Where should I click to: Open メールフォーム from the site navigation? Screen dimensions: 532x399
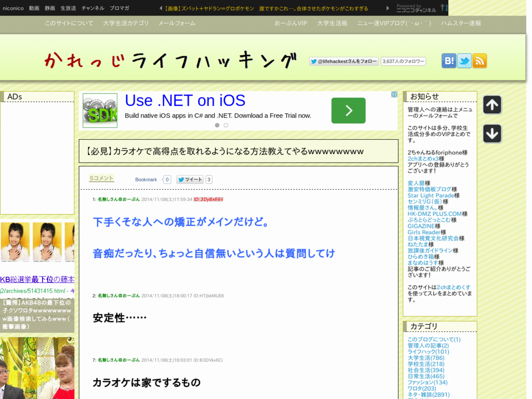click(176, 23)
